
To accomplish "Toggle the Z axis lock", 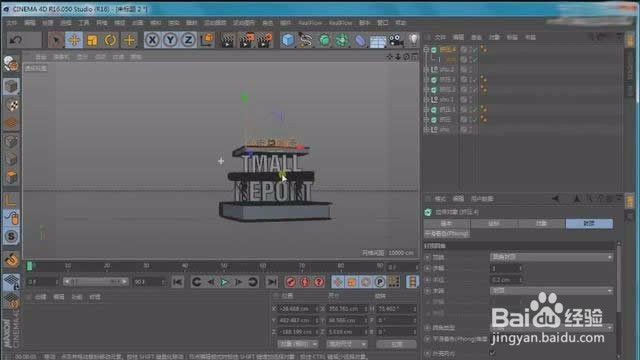I will (188, 40).
